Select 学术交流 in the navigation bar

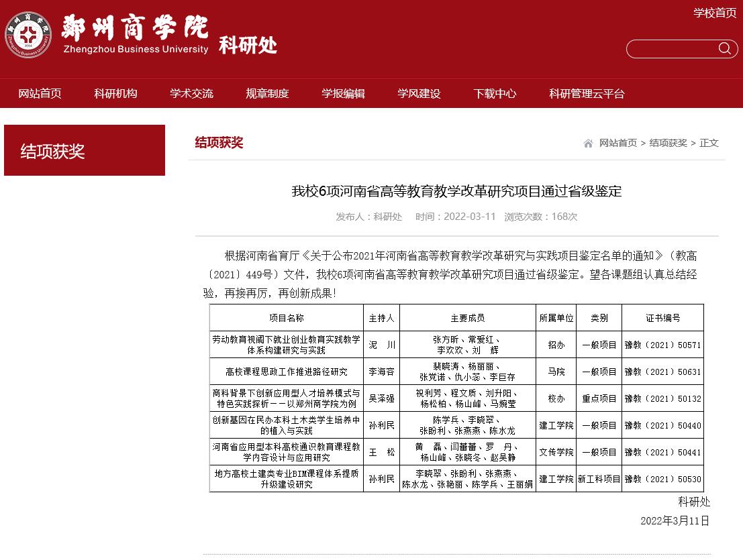tap(191, 94)
